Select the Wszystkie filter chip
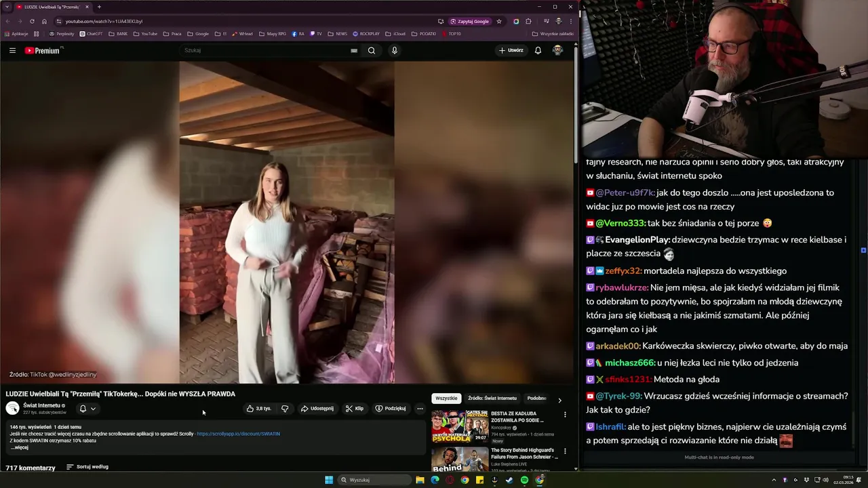The image size is (868, 488). [x=446, y=399]
